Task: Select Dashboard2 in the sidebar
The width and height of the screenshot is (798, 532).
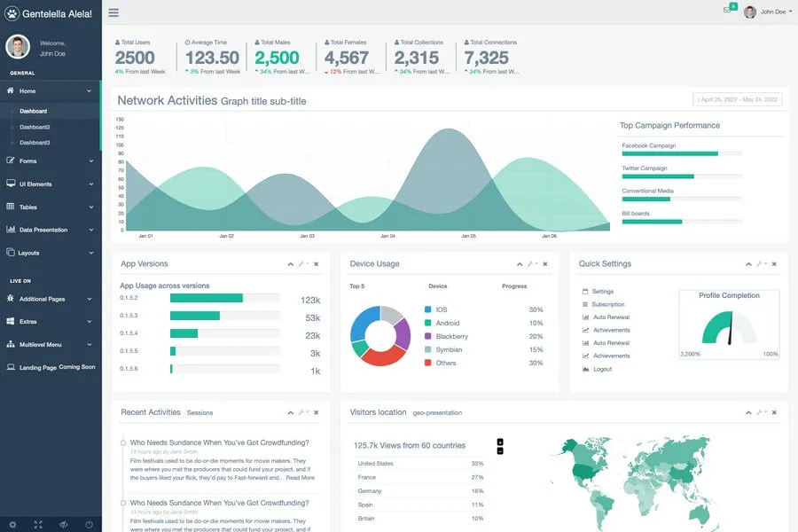Action: pos(35,127)
